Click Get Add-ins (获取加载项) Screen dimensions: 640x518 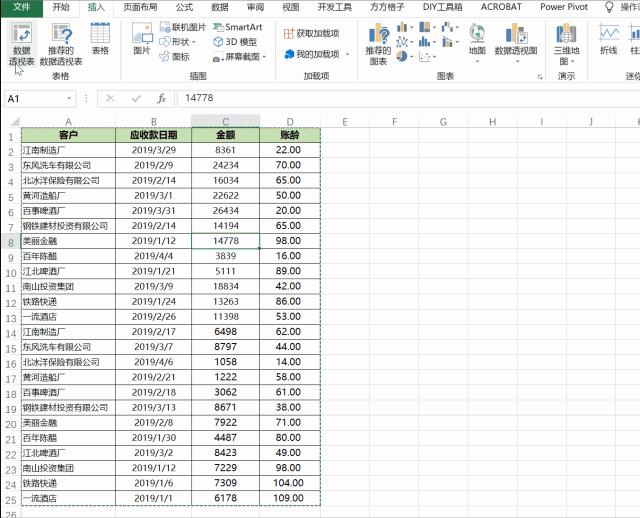point(312,33)
